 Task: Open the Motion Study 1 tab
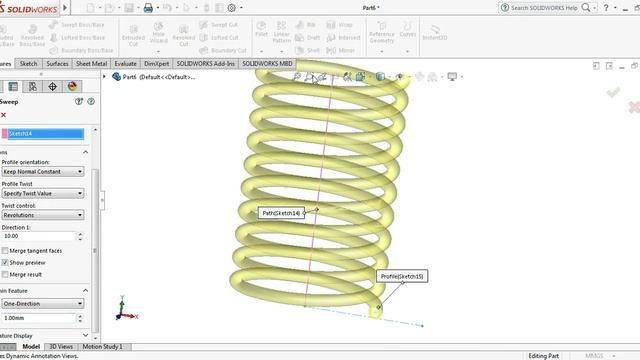coord(102,347)
